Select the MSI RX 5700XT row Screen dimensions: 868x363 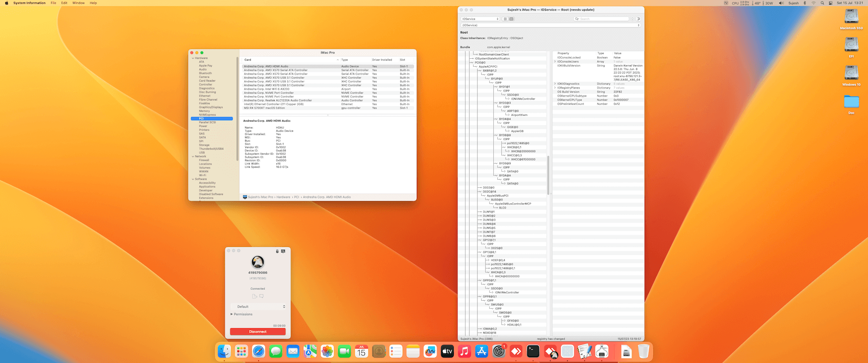[x=328, y=108]
